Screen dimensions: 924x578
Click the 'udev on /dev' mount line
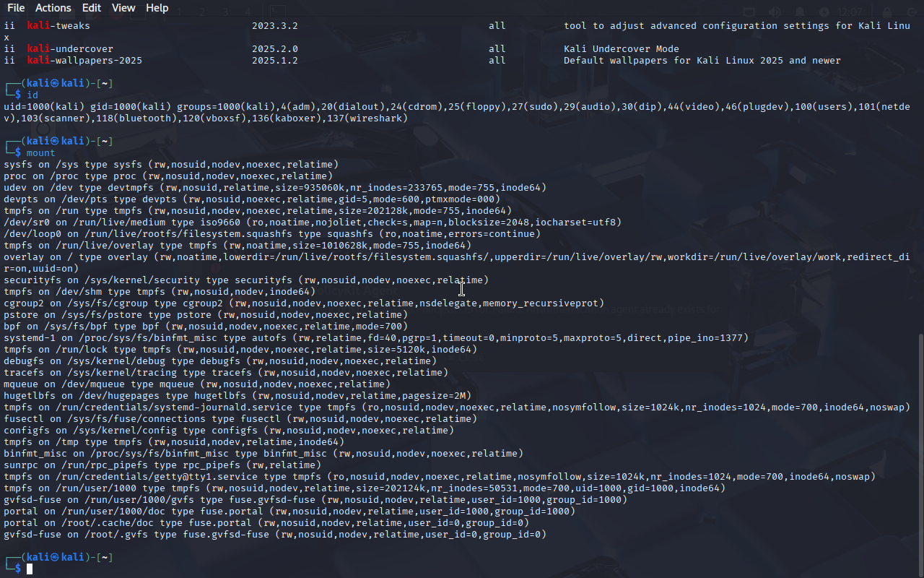click(275, 188)
